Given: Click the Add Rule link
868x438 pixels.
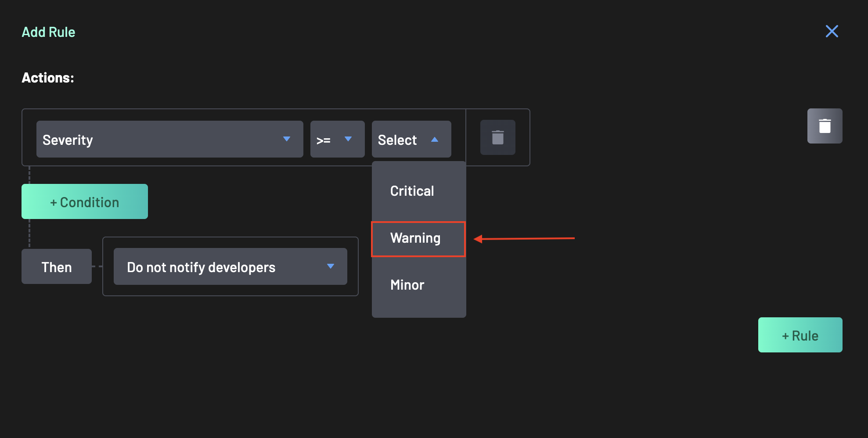Looking at the screenshot, I should [x=48, y=32].
